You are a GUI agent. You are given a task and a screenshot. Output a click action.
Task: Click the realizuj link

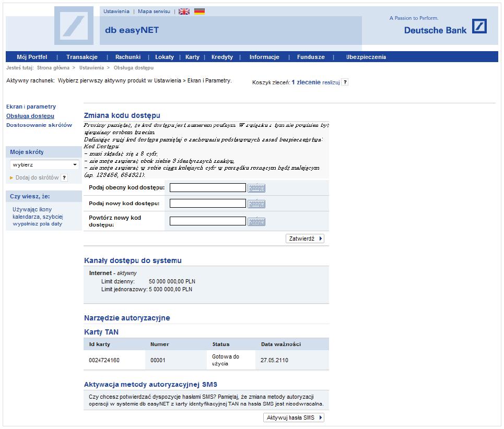coord(331,82)
